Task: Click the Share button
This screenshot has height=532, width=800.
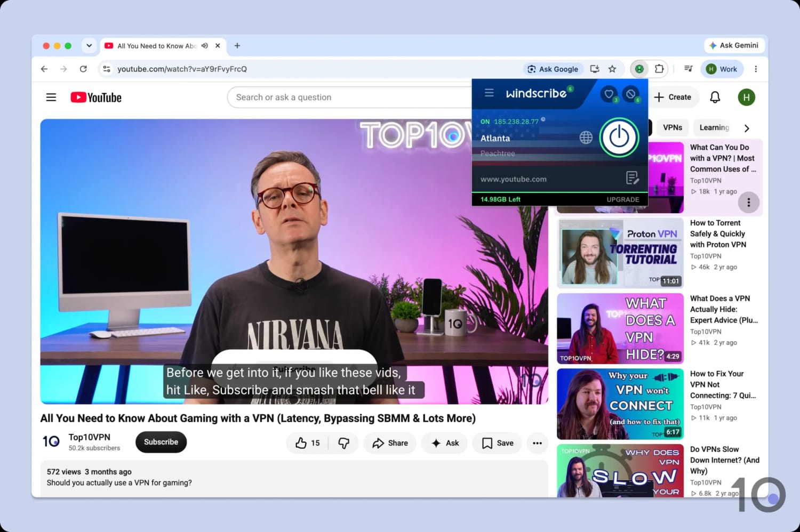Action: pos(390,443)
